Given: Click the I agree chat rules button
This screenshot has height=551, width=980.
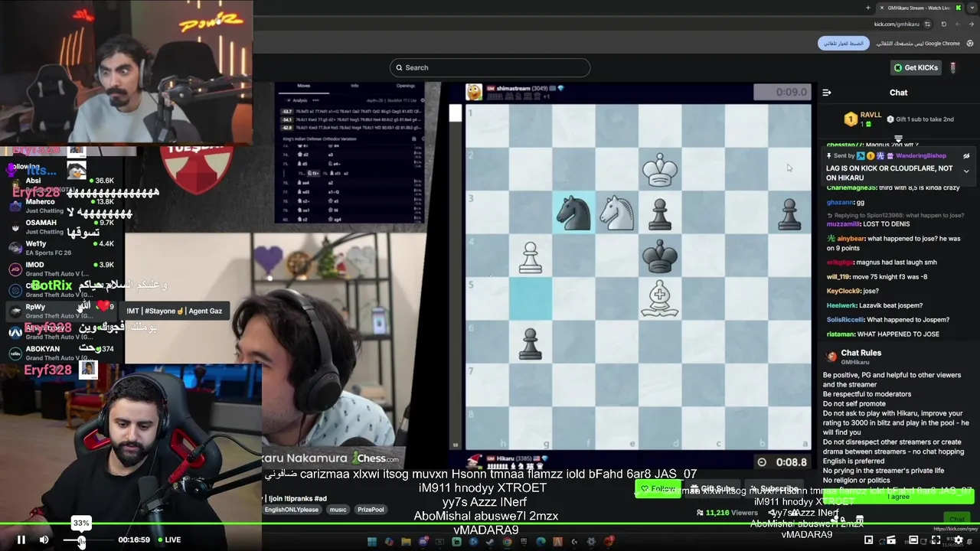Looking at the screenshot, I should (898, 497).
